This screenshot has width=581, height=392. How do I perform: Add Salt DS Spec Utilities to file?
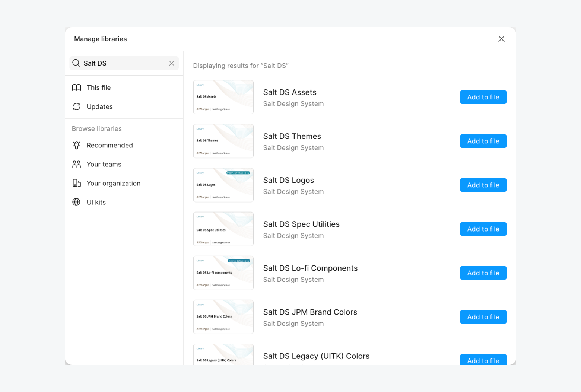pyautogui.click(x=483, y=229)
